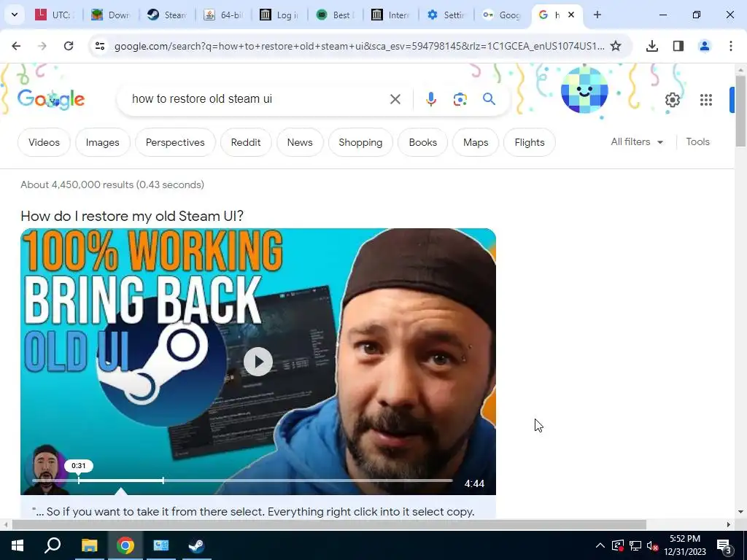Filter results by Shopping
The height and width of the screenshot is (560, 747).
360,142
